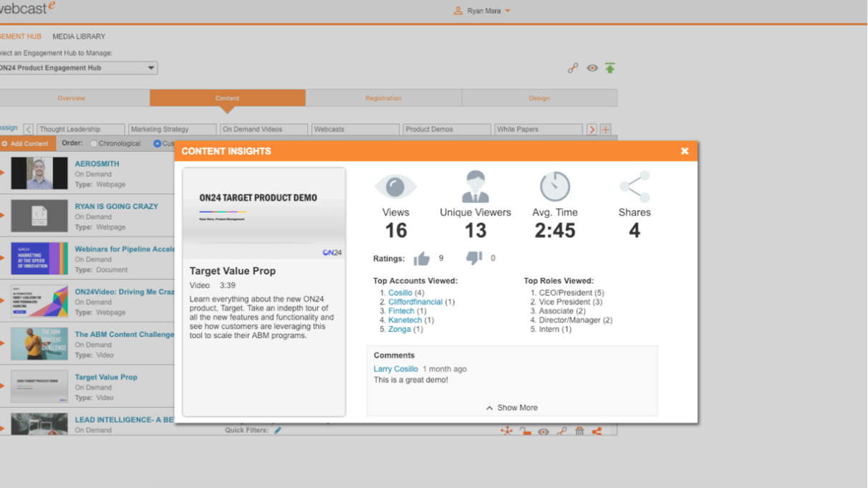Open the Kanetech account link
Screen dimensions: 868x488
[405, 320]
